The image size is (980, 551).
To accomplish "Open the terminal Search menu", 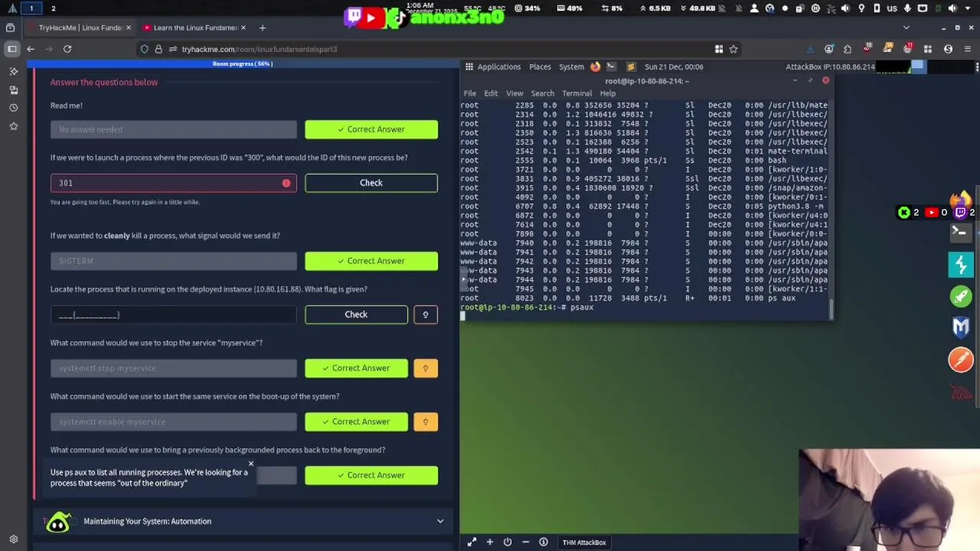I will pyautogui.click(x=542, y=93).
